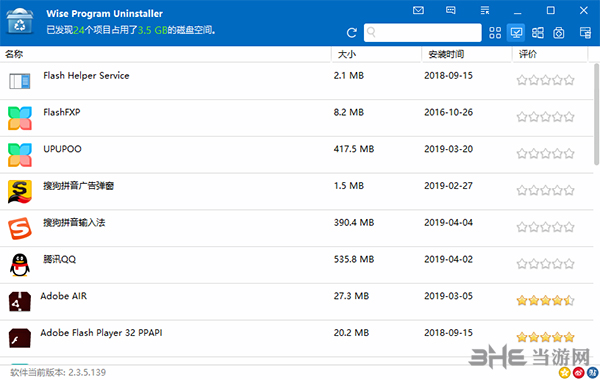600x380 pixels.
Task: Click the FlashFXP program icon
Action: [20, 118]
